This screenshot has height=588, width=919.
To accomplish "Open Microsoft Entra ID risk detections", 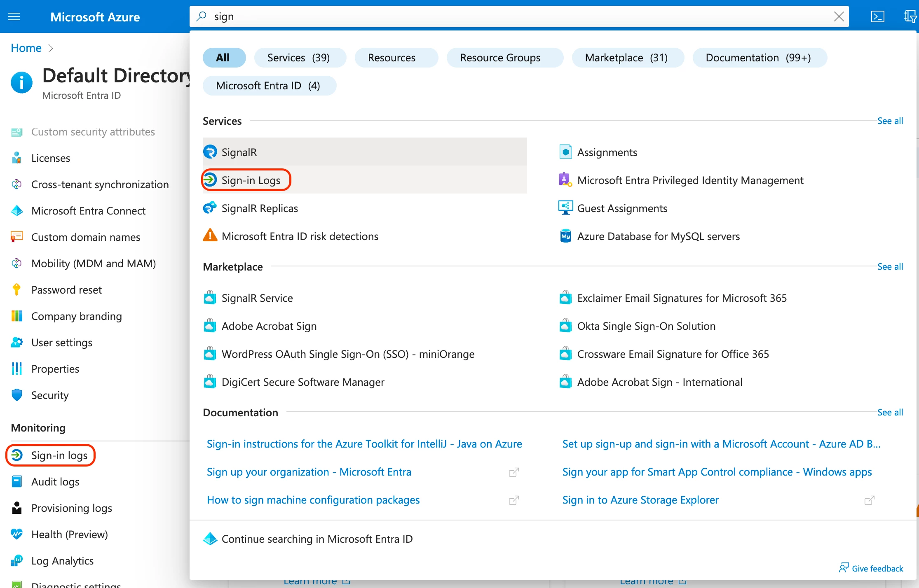I will tap(300, 236).
